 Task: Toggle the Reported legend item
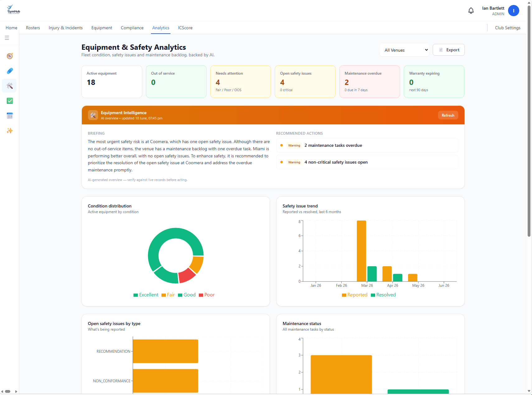tap(355, 295)
